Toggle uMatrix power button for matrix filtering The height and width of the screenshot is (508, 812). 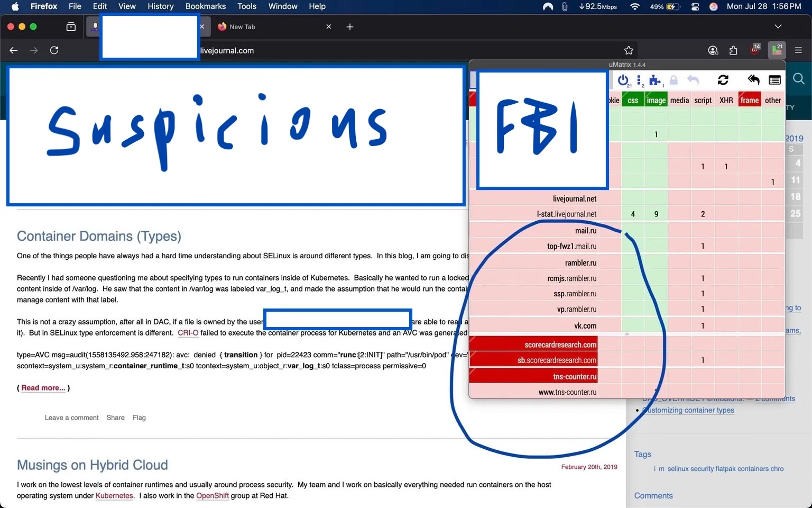(623, 80)
